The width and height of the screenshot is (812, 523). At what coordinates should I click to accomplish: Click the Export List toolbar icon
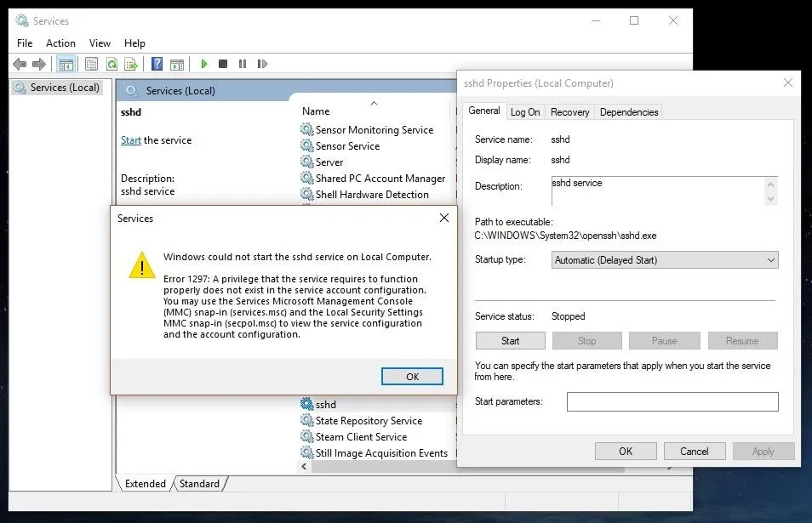click(131, 64)
